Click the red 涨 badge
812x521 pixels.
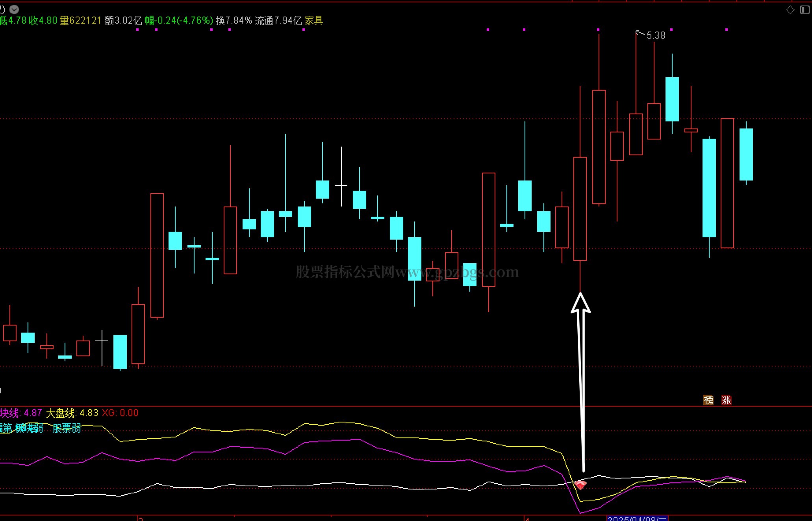(727, 400)
